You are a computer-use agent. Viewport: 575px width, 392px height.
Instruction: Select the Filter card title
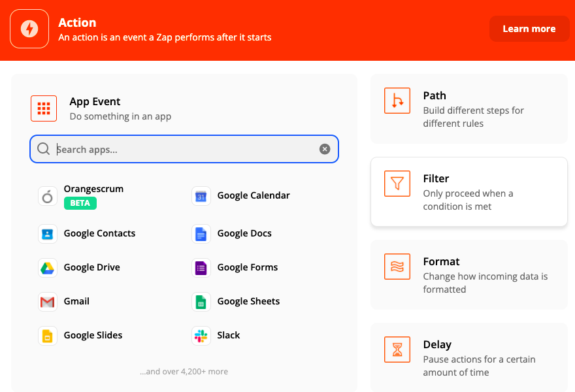click(x=436, y=178)
